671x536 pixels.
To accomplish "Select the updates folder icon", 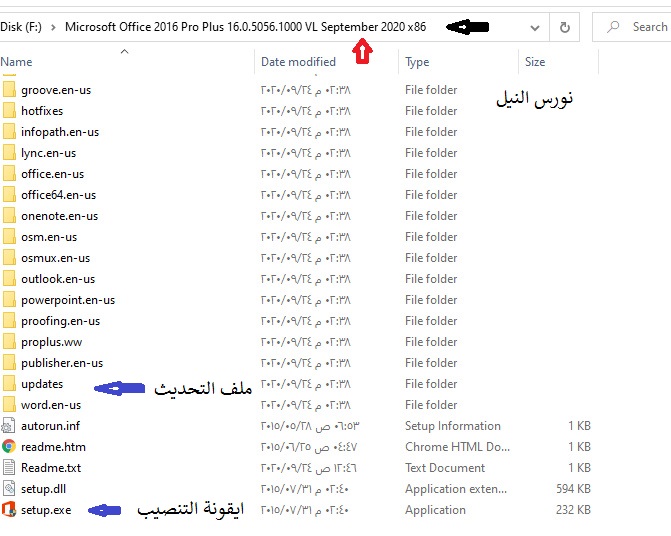I will (x=9, y=384).
